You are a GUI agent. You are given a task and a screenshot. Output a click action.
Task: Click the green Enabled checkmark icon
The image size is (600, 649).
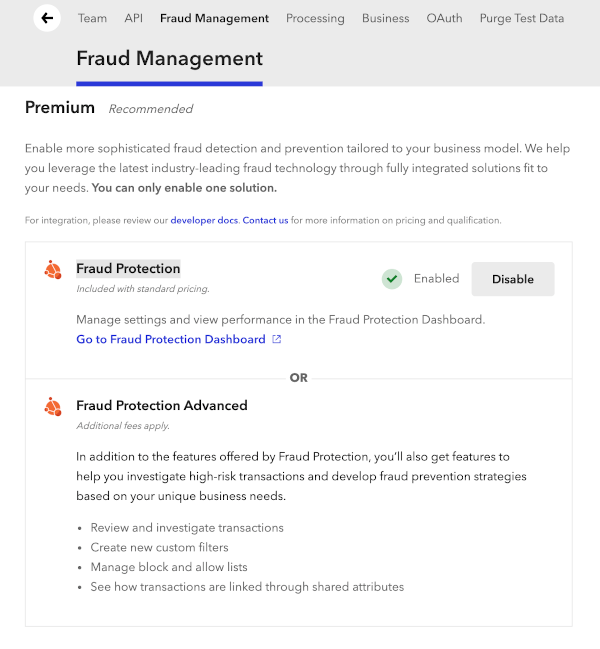[x=392, y=279]
